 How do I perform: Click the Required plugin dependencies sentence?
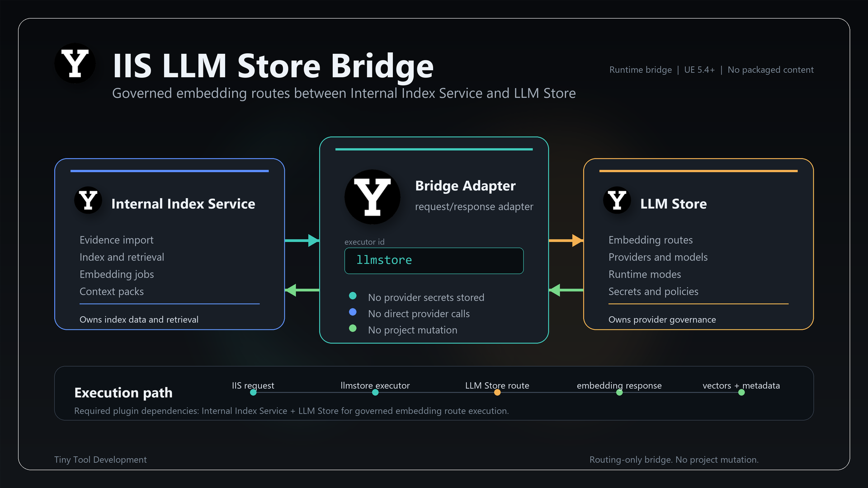292,411
